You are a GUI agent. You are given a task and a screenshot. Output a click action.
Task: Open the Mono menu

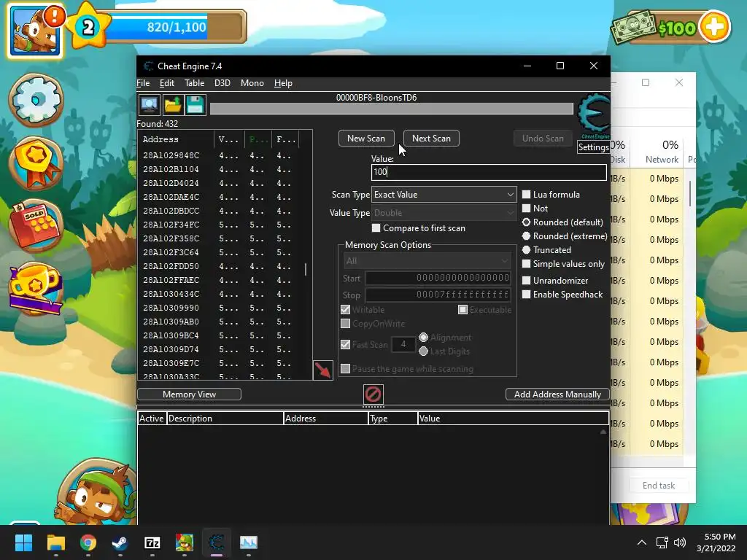252,83
